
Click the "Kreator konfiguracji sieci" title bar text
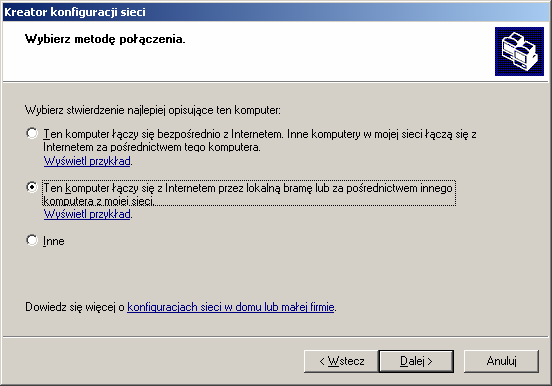[x=75, y=12]
